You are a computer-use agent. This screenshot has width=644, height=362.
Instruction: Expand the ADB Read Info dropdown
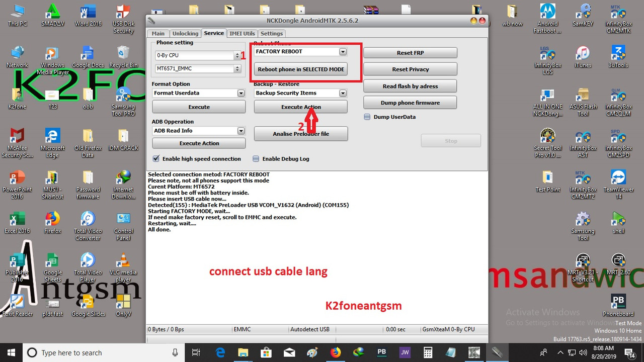241,131
